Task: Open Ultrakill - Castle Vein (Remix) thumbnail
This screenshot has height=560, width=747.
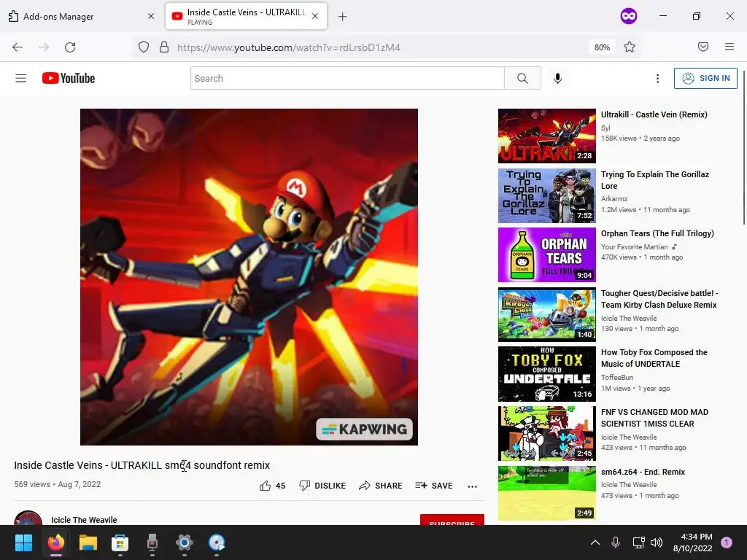Action: tap(547, 136)
